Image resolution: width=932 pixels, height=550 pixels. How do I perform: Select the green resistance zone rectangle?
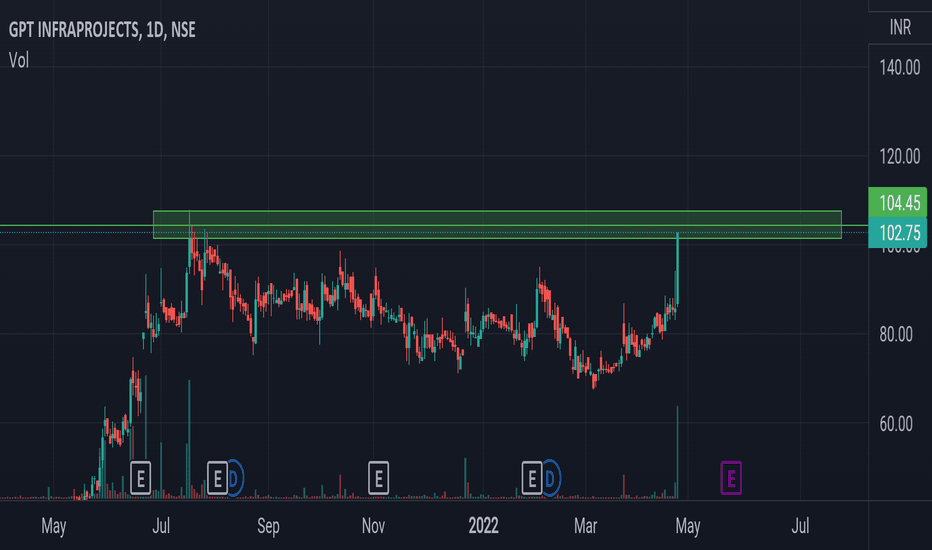(497, 225)
